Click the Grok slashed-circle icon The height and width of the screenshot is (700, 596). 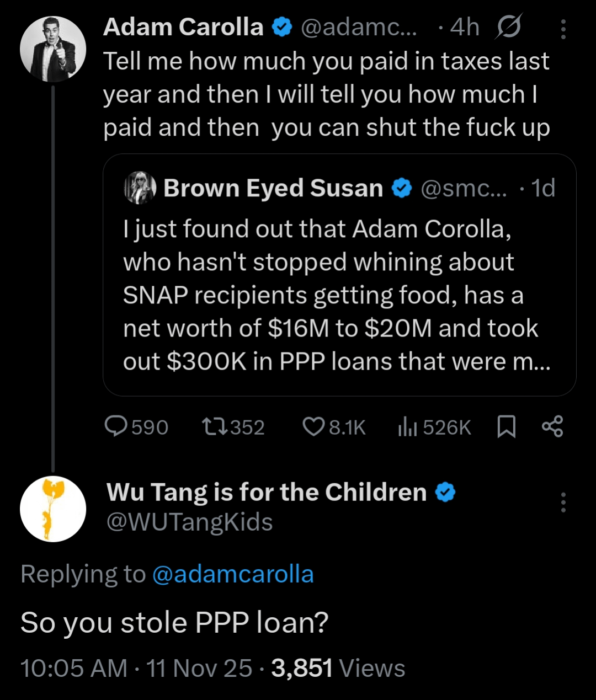(x=508, y=28)
